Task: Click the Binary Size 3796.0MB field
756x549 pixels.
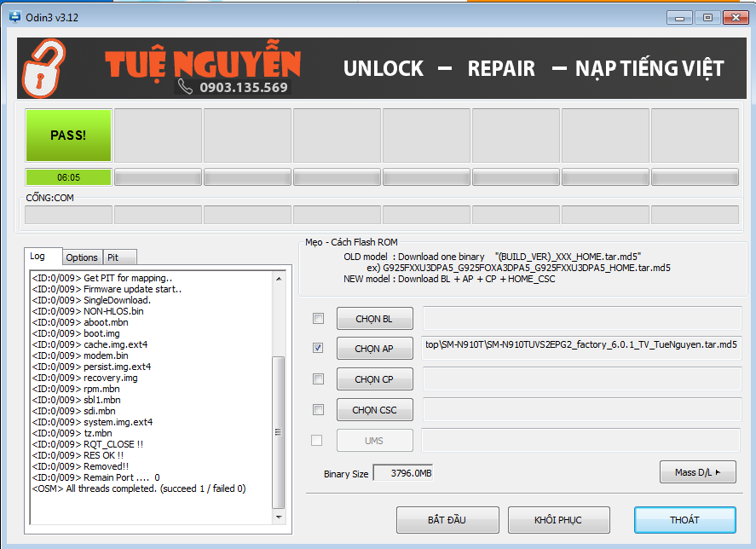Action: 403,473
